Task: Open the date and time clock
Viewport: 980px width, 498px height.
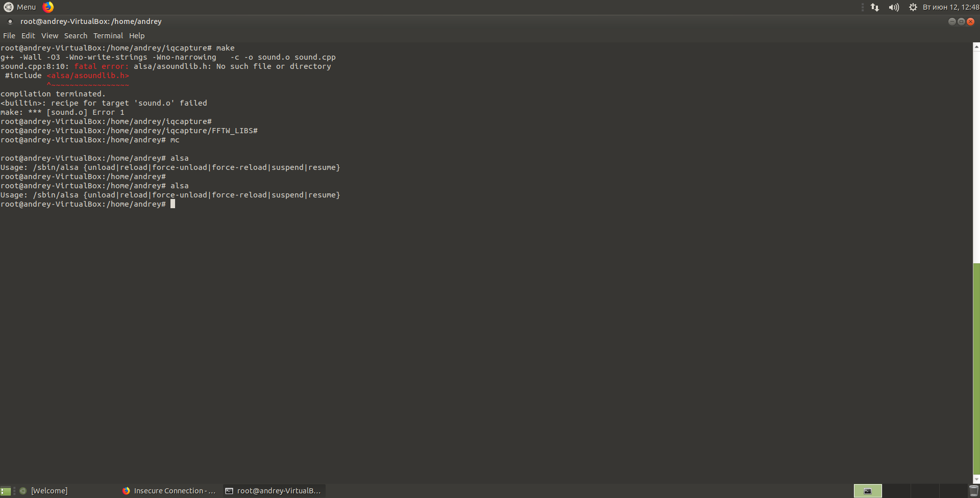Action: [950, 7]
